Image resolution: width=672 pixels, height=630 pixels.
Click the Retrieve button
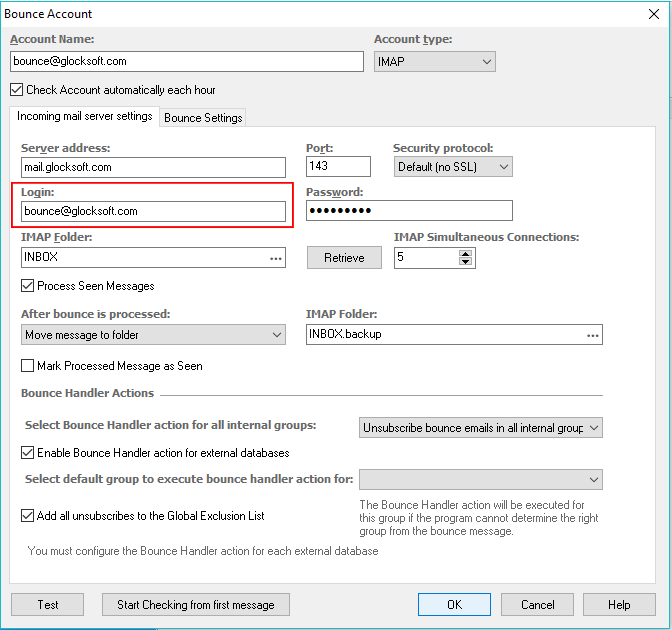(x=344, y=258)
